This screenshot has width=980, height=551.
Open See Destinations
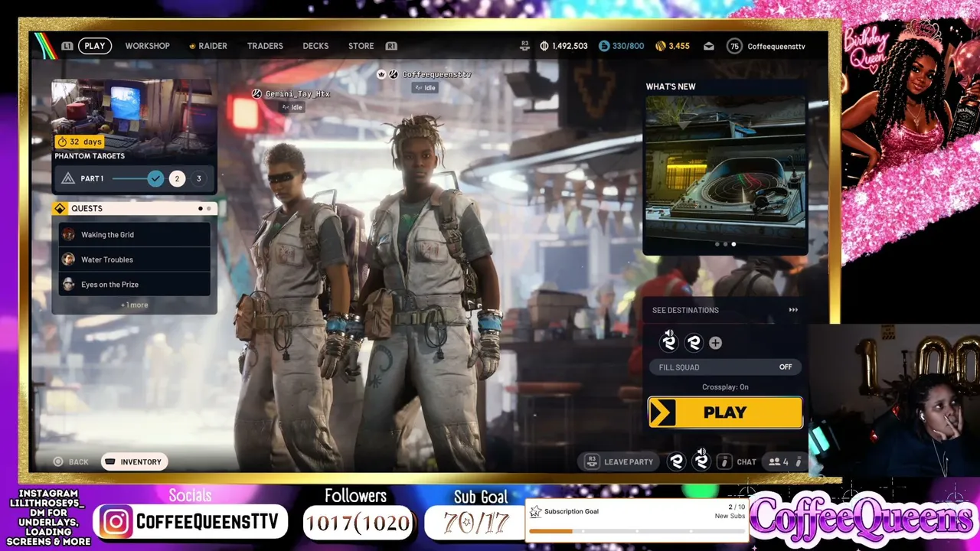725,310
